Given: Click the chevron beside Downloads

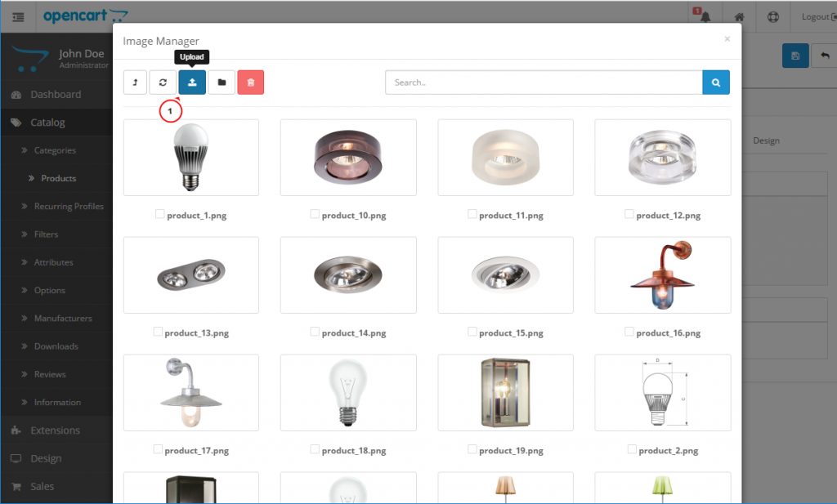Looking at the screenshot, I should click(24, 346).
